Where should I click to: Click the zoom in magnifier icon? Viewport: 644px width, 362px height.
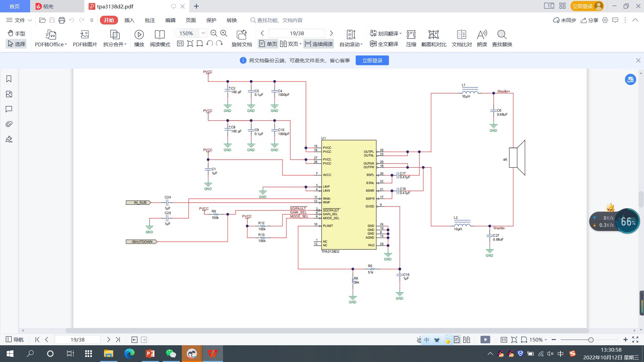[x=224, y=33]
